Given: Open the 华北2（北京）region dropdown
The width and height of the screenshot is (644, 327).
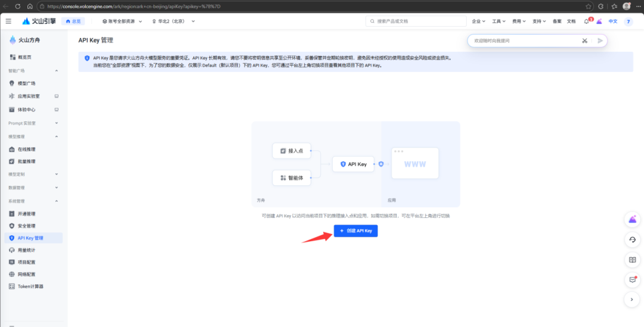Looking at the screenshot, I should (174, 21).
